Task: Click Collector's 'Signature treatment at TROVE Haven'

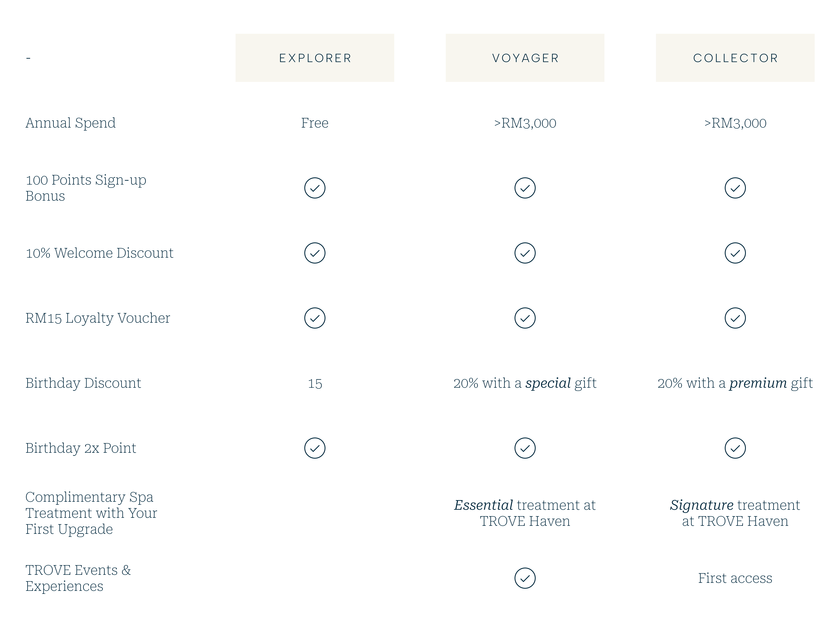Action: pos(735,513)
